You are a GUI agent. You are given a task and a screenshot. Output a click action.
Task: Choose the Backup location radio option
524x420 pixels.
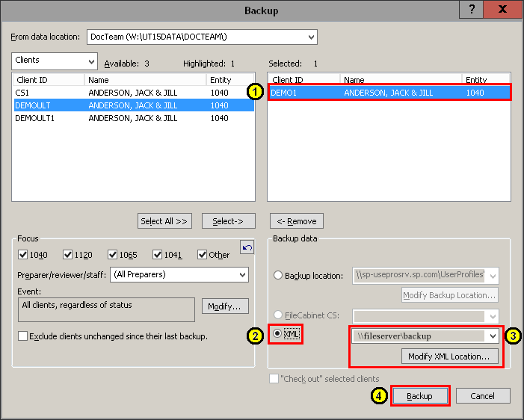pyautogui.click(x=278, y=276)
